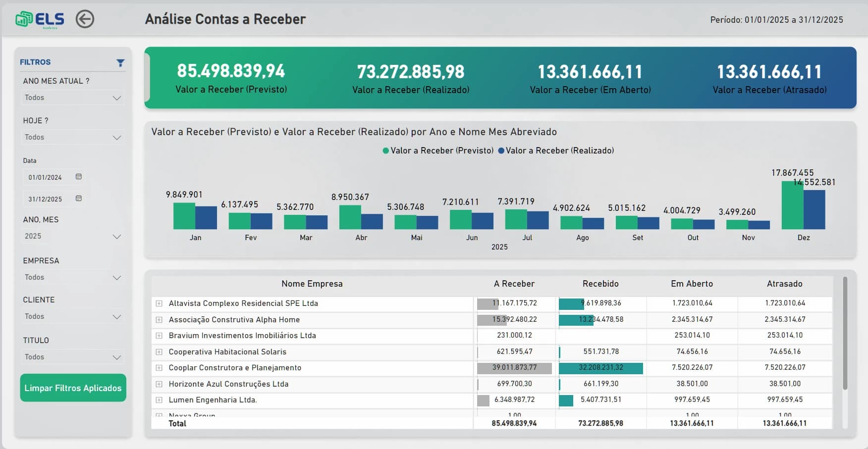The height and width of the screenshot is (449, 868).
Task: Click the Valor a Receber (Realizado) card
Action: [411, 78]
